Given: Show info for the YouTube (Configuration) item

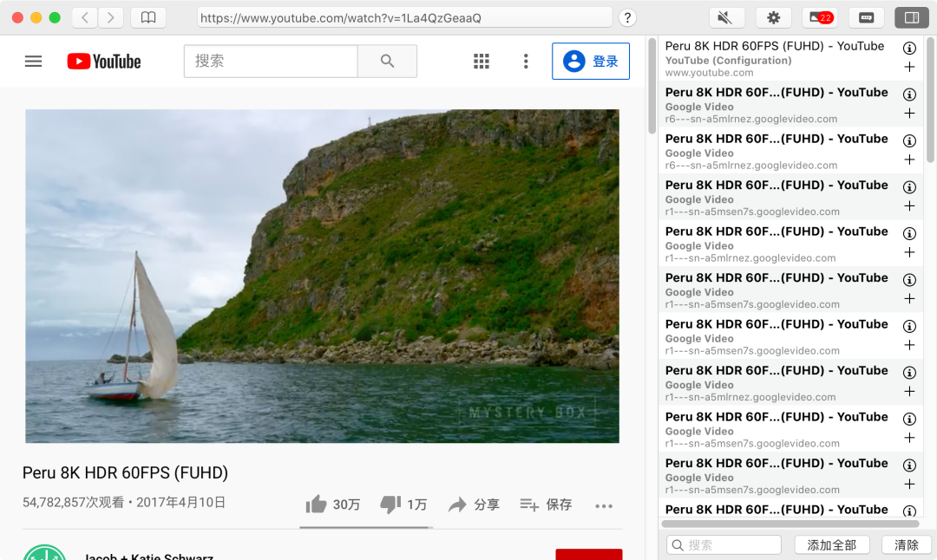Looking at the screenshot, I should coord(909,49).
